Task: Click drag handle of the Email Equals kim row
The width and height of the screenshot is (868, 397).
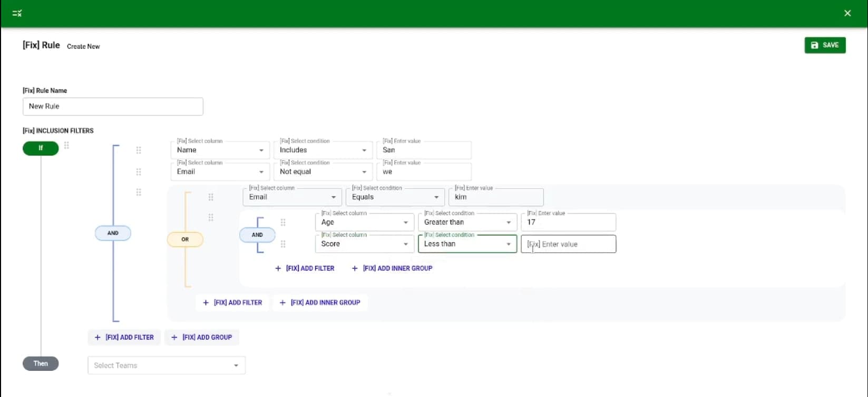Action: (211, 197)
